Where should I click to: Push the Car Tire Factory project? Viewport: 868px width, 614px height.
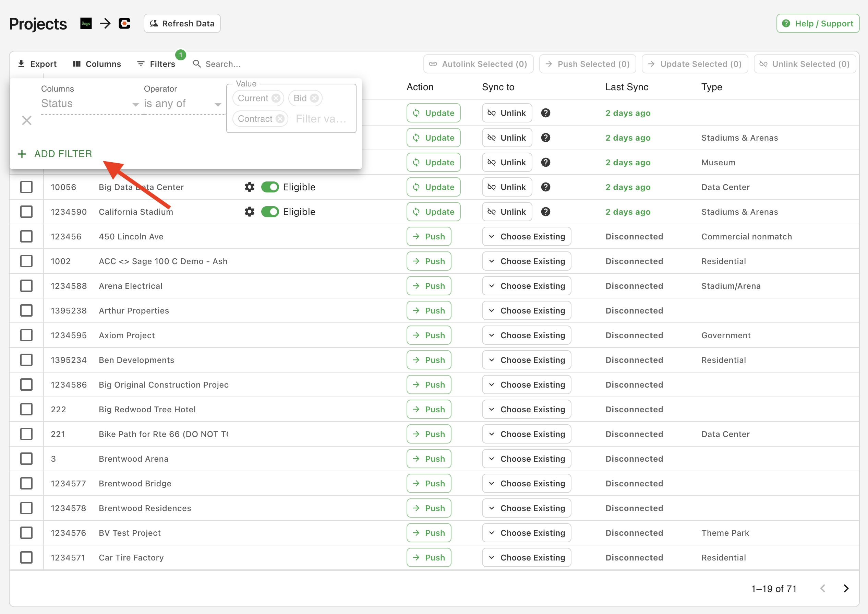click(429, 557)
